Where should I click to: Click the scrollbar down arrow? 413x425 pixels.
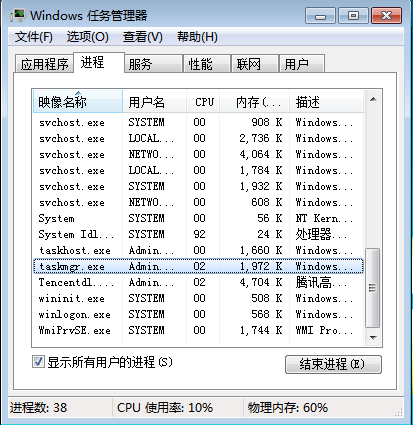point(373,338)
